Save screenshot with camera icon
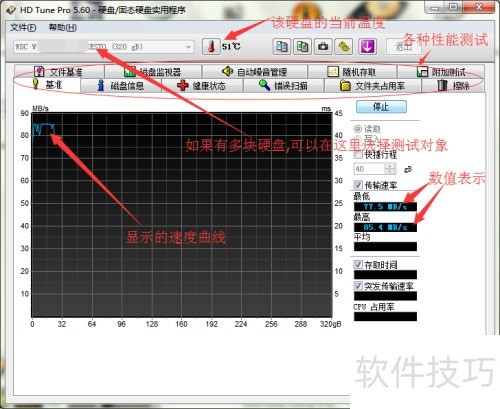500x409 pixels. pos(323,46)
